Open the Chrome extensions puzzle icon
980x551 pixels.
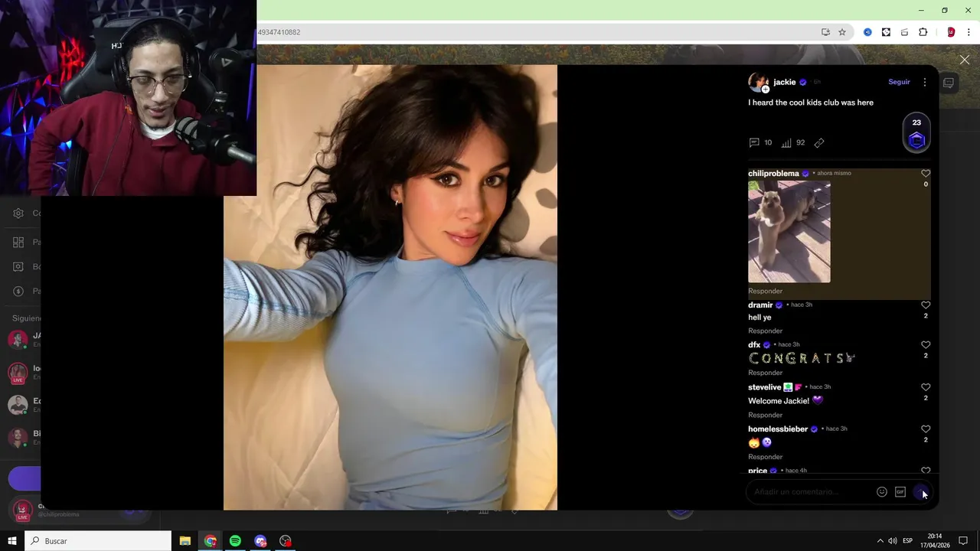923,32
